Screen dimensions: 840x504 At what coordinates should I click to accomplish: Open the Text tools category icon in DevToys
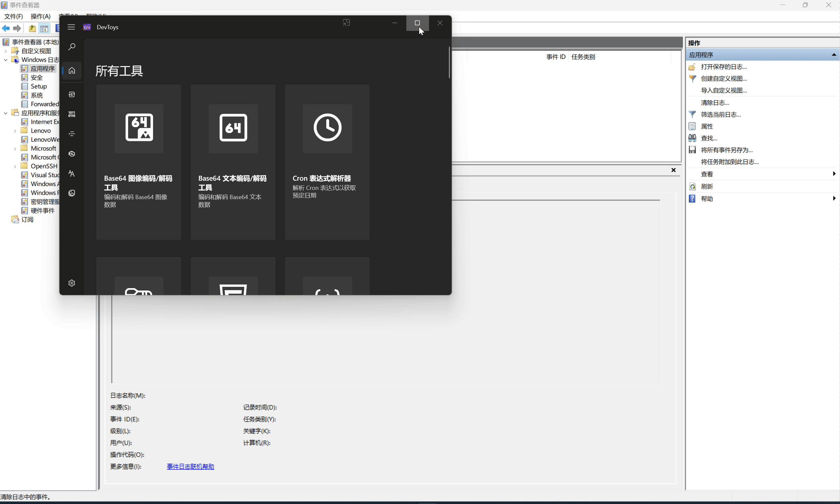tap(72, 173)
